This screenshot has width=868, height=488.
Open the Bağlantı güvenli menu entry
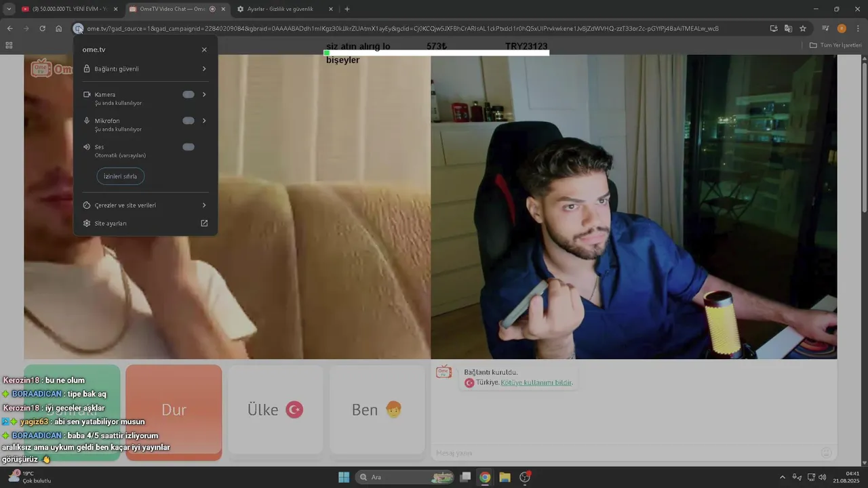pos(145,68)
